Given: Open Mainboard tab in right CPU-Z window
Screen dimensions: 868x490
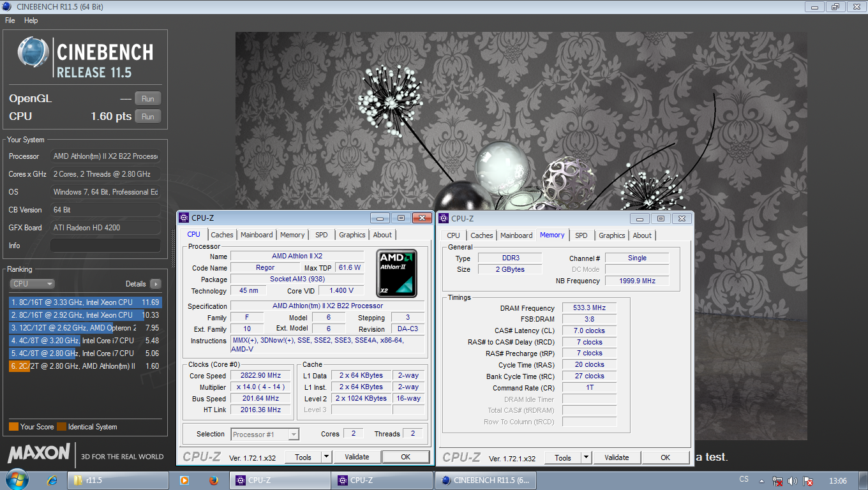Looking at the screenshot, I should click(x=516, y=235).
